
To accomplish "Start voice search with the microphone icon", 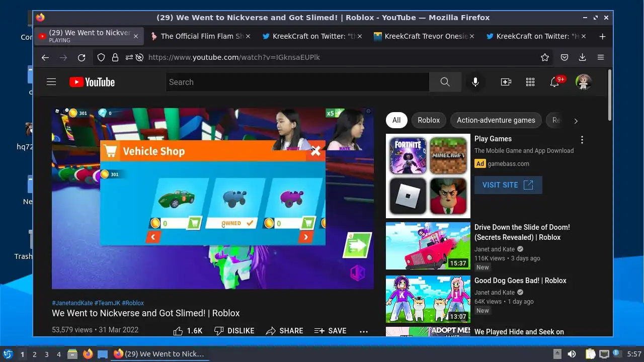I will pyautogui.click(x=475, y=82).
